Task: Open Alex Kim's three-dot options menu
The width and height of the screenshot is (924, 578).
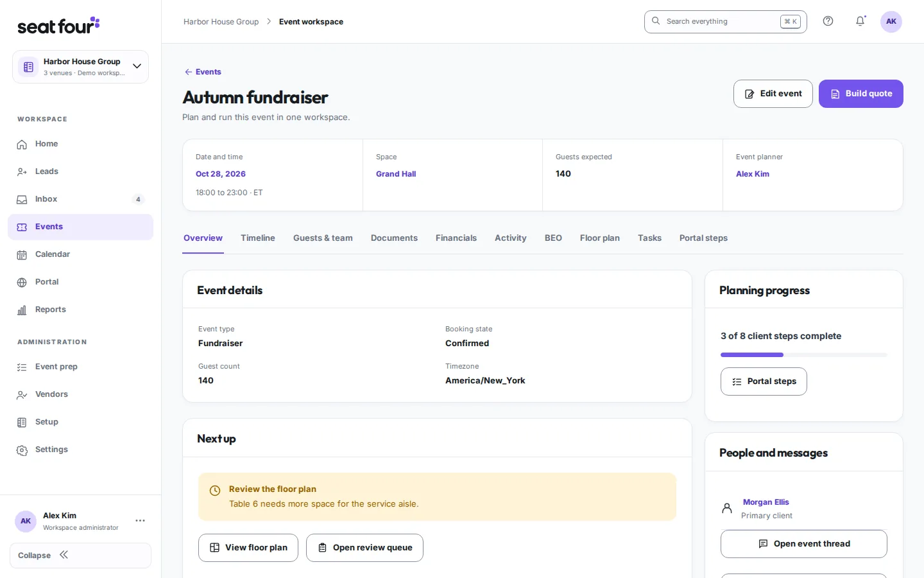Action: pyautogui.click(x=140, y=521)
